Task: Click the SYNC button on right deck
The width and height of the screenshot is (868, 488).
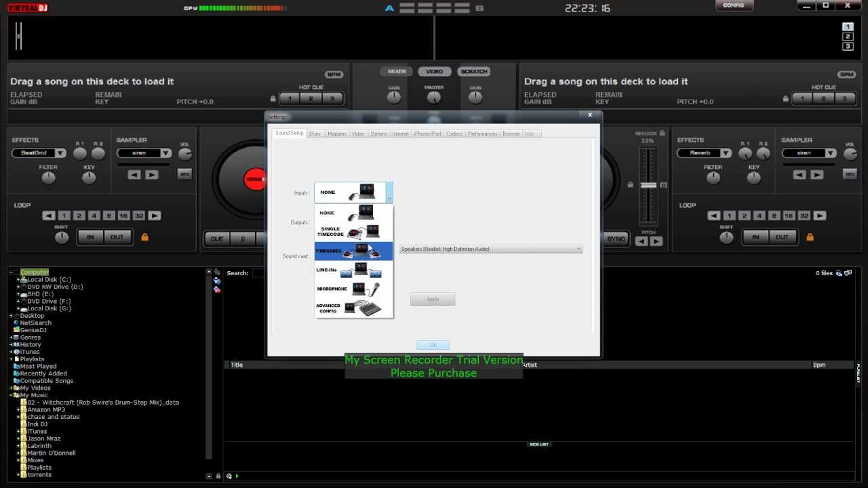Action: [616, 239]
